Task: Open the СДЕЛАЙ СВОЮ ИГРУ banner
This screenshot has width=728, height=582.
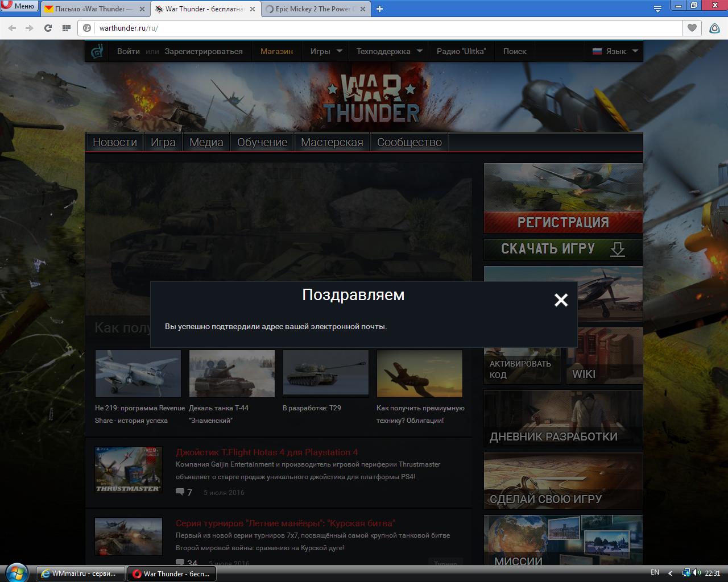Action: click(x=563, y=481)
